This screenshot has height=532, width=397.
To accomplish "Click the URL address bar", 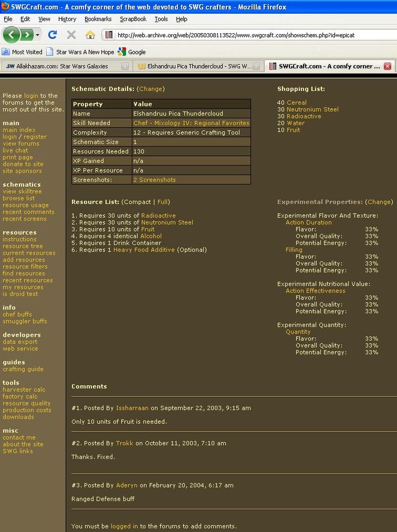I will (x=248, y=35).
